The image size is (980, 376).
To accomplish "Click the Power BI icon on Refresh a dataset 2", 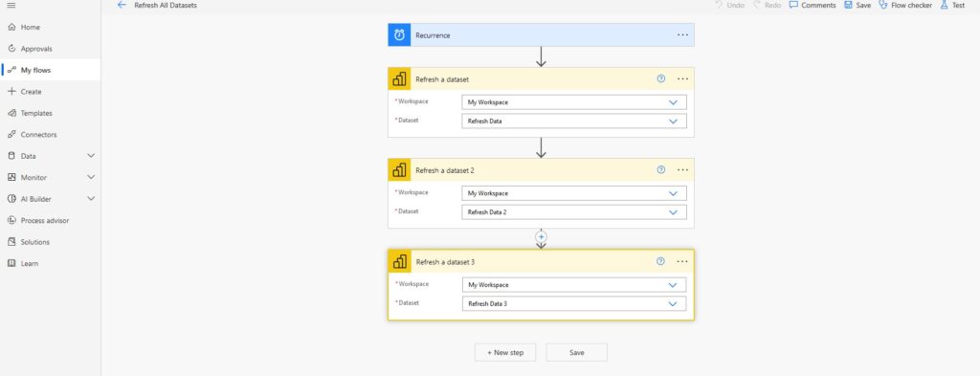I will 399,170.
